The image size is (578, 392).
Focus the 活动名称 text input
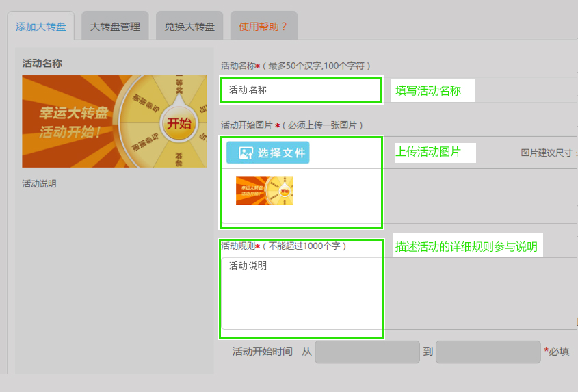click(x=300, y=90)
